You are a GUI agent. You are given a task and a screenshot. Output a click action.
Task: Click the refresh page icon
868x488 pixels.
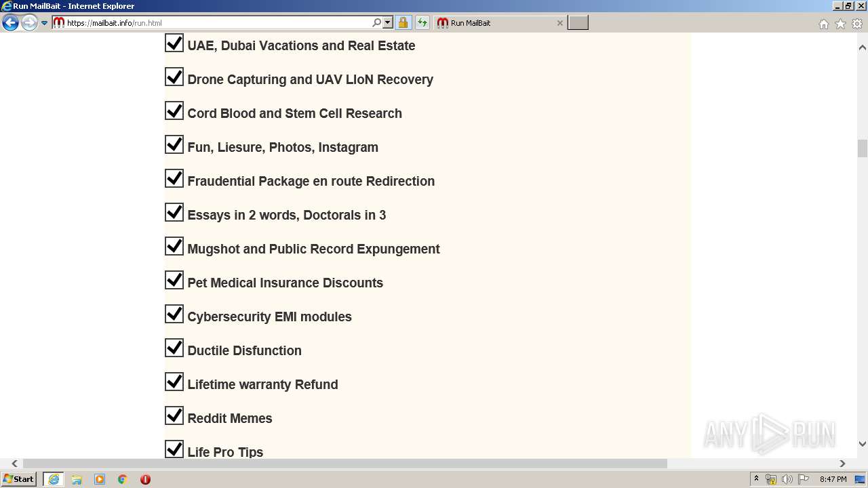point(422,23)
